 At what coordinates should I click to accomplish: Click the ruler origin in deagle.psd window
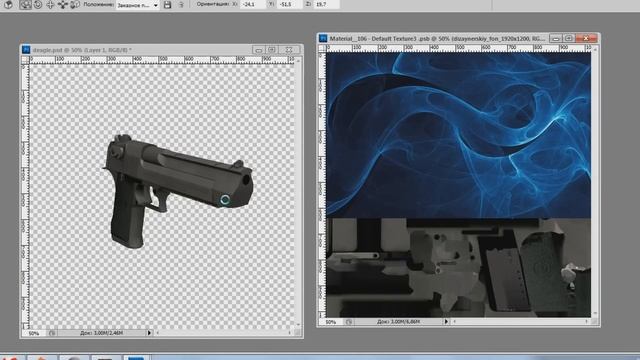click(25, 60)
